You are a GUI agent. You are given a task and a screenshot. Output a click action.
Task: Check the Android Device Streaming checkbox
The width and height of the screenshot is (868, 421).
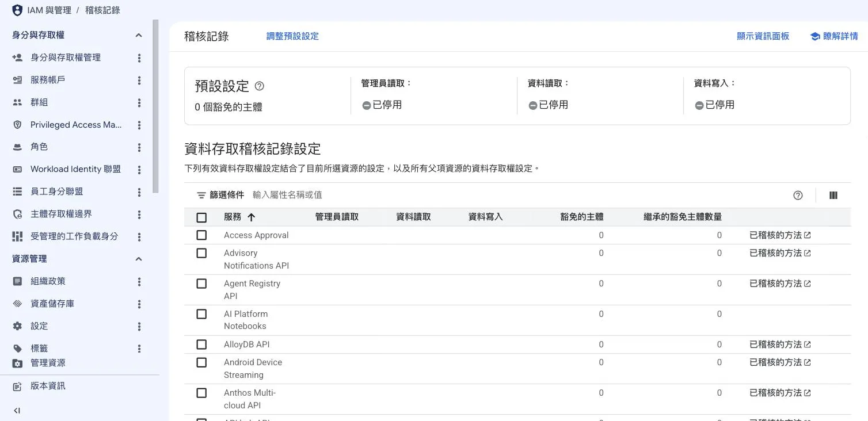(x=201, y=362)
